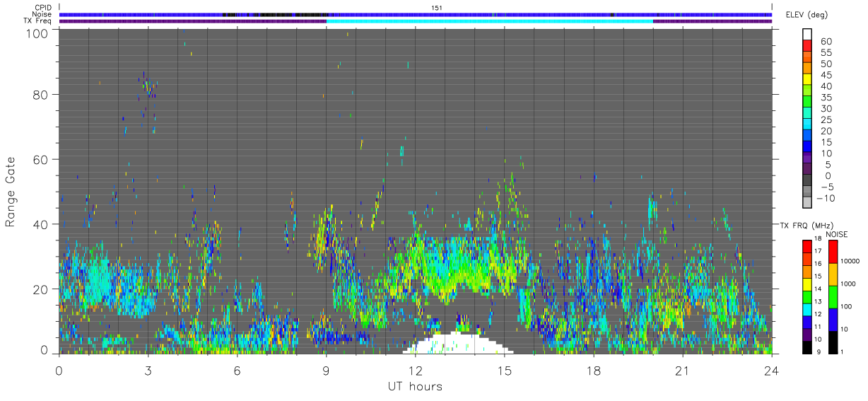Select the white topmost ELEV color bar box
Image resolution: width=868 pixels, height=401 pixels.
(x=807, y=34)
